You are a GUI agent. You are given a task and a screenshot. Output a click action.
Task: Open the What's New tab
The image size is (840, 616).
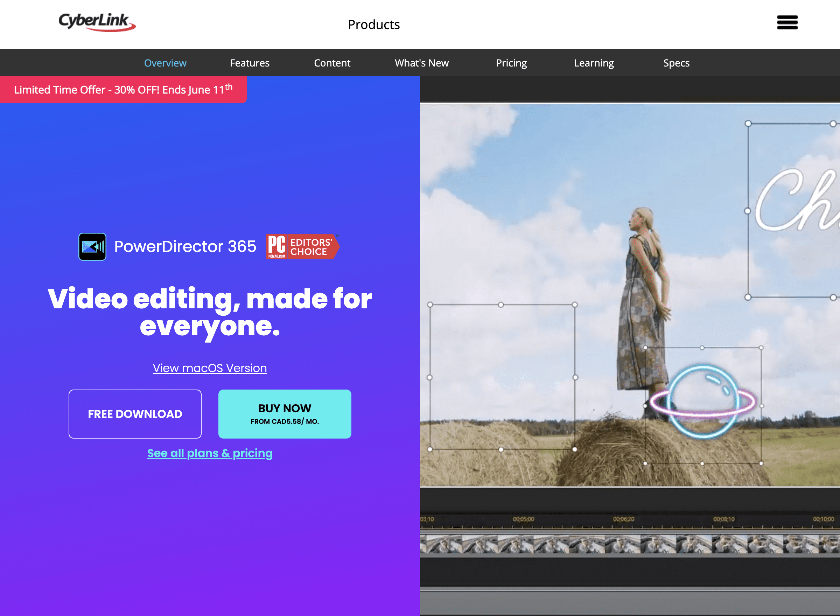click(x=422, y=63)
